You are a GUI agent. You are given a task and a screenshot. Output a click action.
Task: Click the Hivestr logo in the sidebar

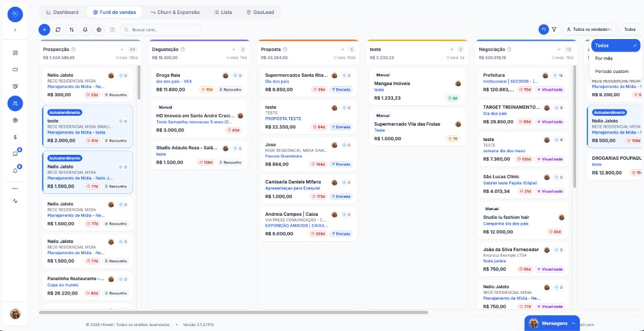pyautogui.click(x=15, y=14)
